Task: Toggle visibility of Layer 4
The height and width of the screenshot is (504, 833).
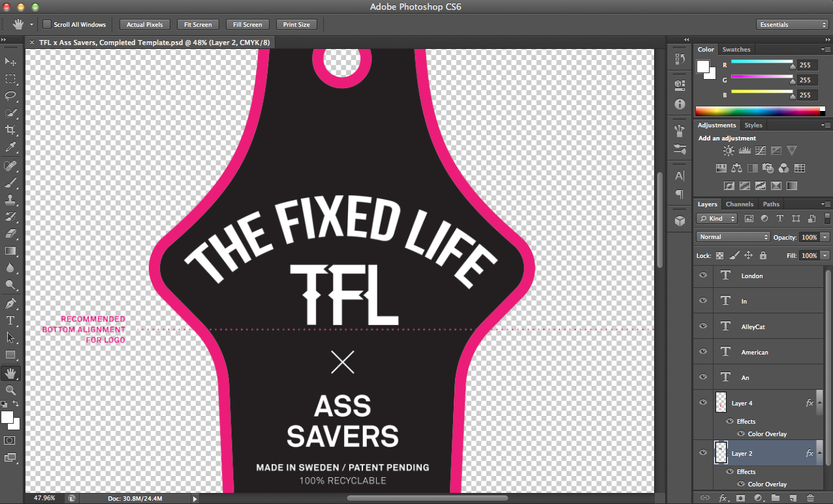Action: pyautogui.click(x=703, y=403)
